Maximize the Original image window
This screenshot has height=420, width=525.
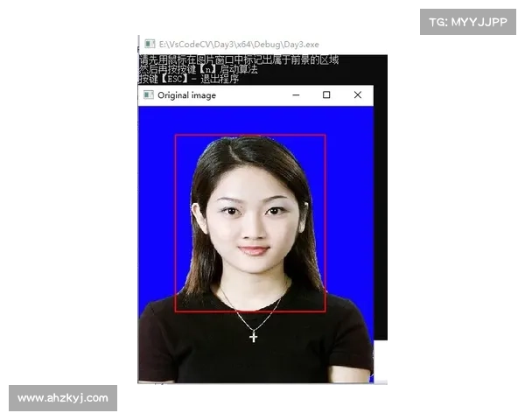326,95
